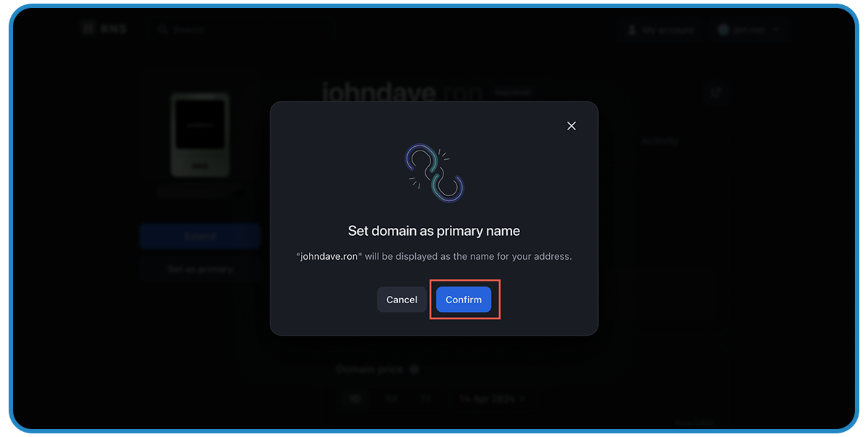
Task: Click the share icon beside domain title
Action: [x=716, y=92]
